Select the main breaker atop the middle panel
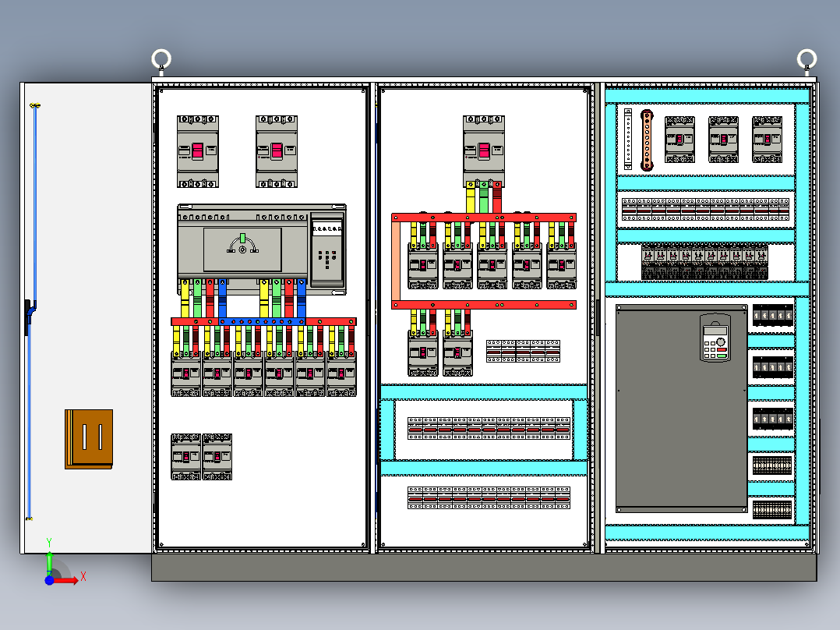Screen dimensions: 840x630 pos(484,152)
